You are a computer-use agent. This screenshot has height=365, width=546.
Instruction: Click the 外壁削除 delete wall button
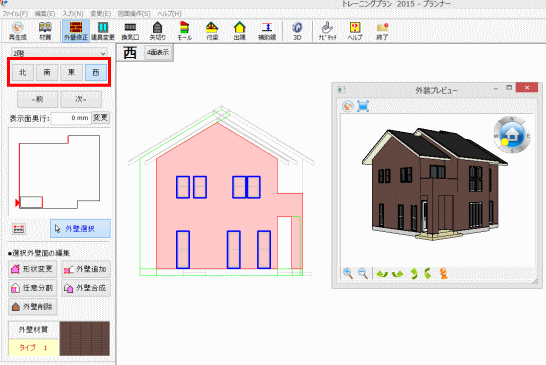33,307
